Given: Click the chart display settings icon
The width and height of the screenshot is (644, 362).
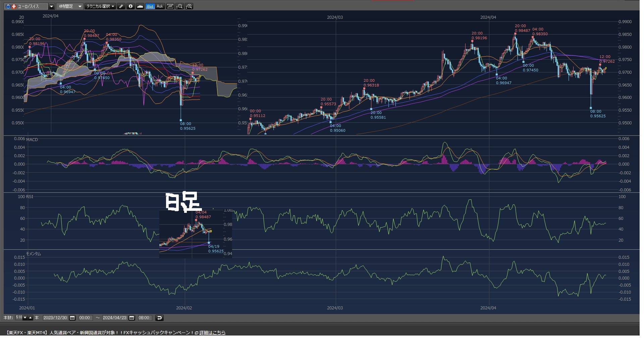Looking at the screenshot, I should click(x=170, y=6).
